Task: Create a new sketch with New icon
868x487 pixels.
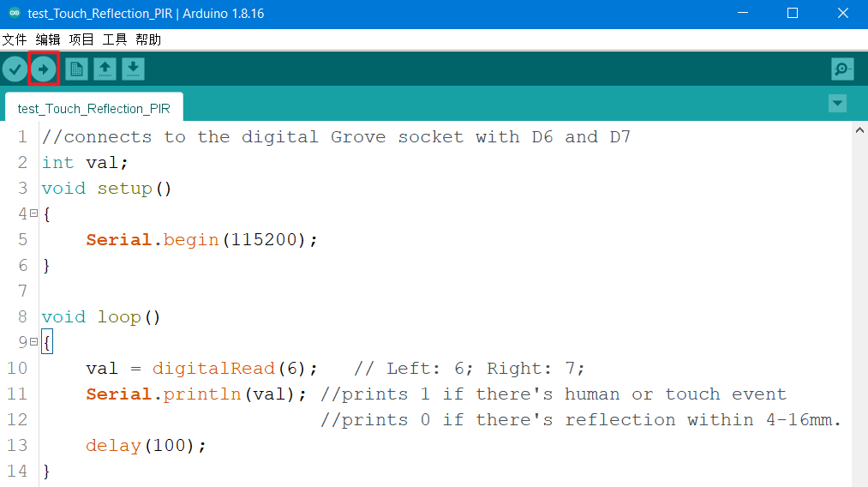Action: pos(76,69)
